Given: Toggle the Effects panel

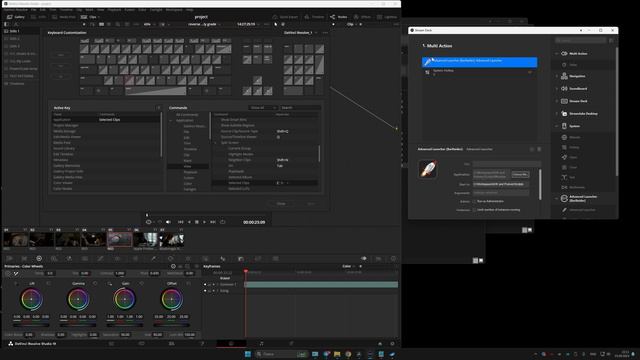Looking at the screenshot, I should click(x=362, y=17).
